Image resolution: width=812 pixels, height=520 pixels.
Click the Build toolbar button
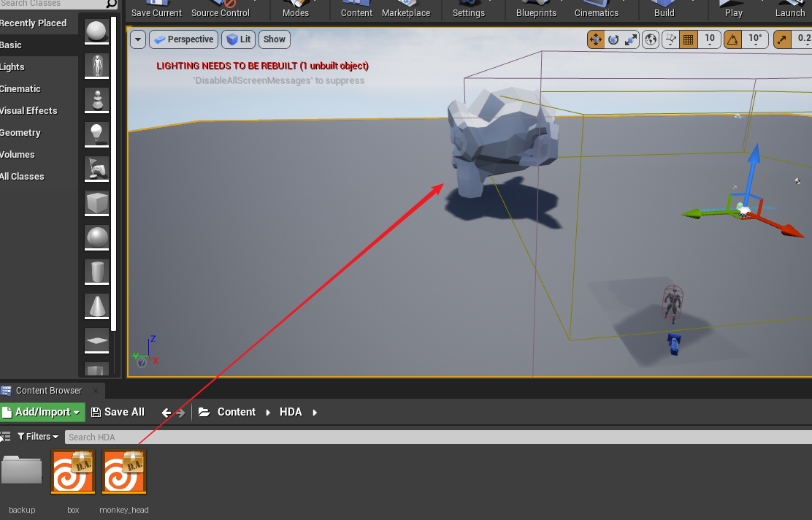click(664, 9)
